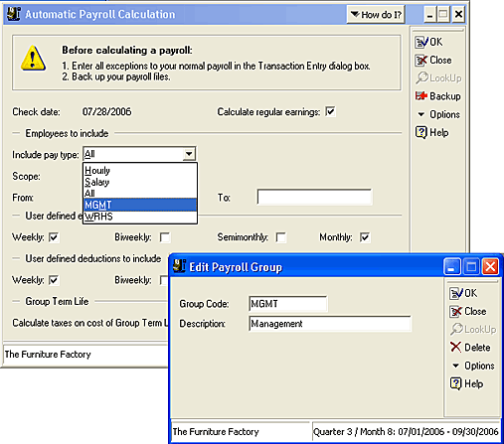
Task: Toggle the Calculate regular earnings checkbox
Action: pos(330,111)
